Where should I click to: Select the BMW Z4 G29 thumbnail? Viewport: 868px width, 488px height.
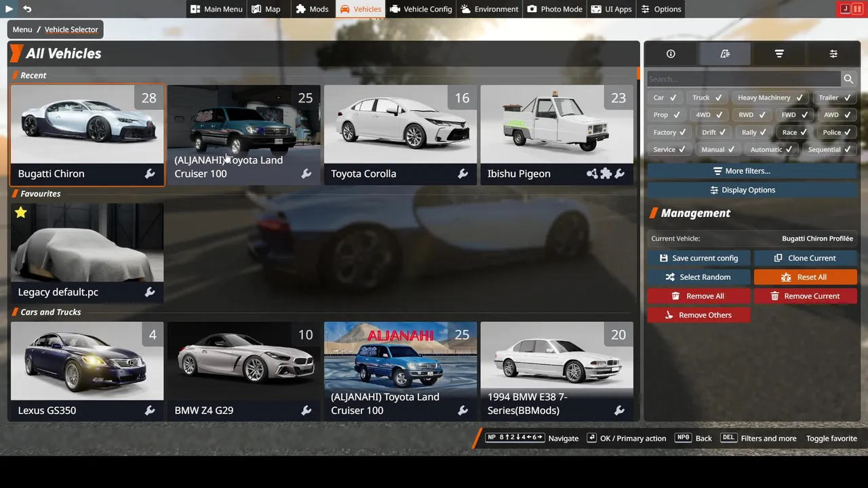pos(243,361)
